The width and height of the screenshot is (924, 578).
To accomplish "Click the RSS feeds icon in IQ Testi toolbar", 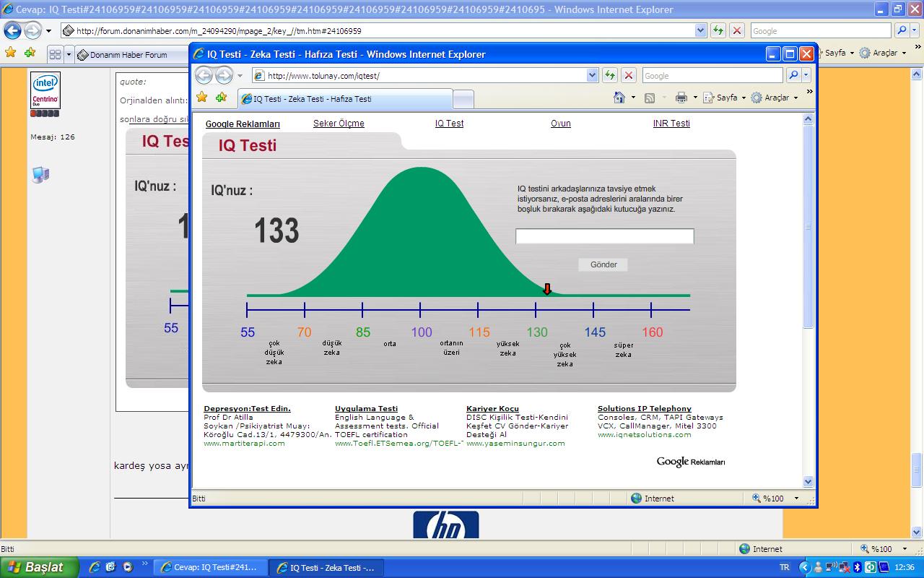I will coord(650,98).
